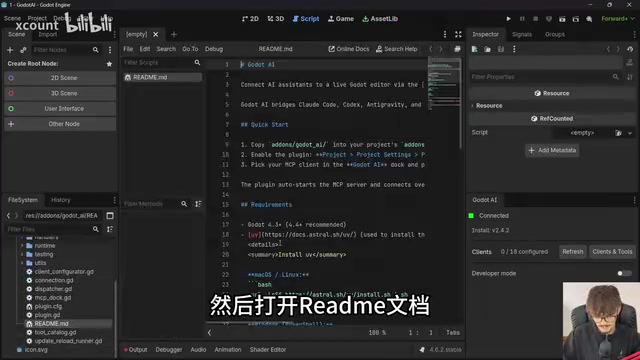The width and height of the screenshot is (640, 360).
Task: Open the Script property dropdown arrow
Action: [x=630, y=133]
